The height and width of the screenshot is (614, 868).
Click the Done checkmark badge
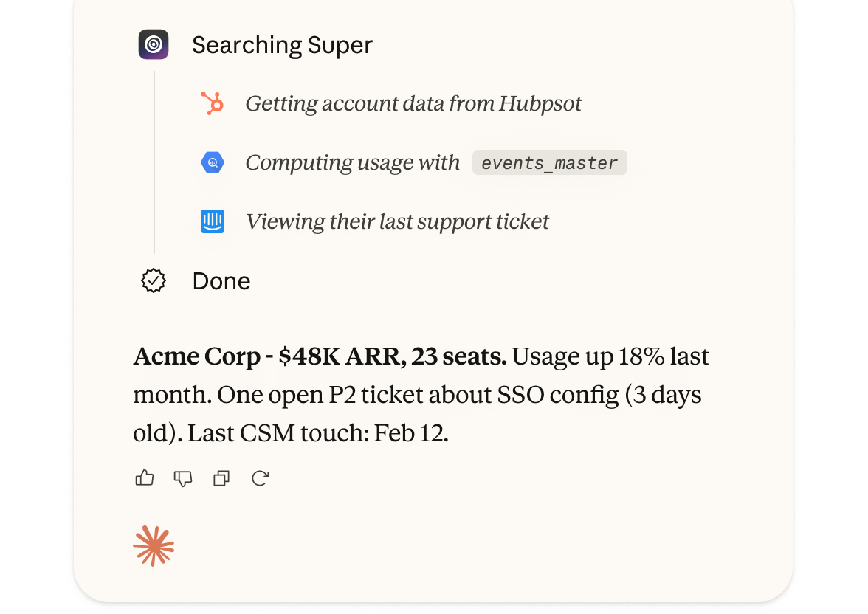point(154,280)
